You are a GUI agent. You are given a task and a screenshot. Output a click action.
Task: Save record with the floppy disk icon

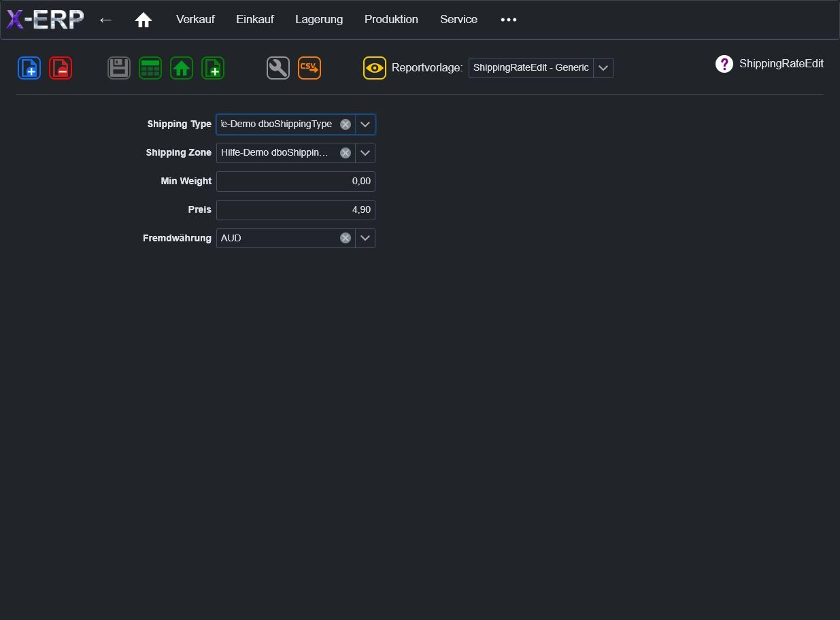pyautogui.click(x=119, y=68)
